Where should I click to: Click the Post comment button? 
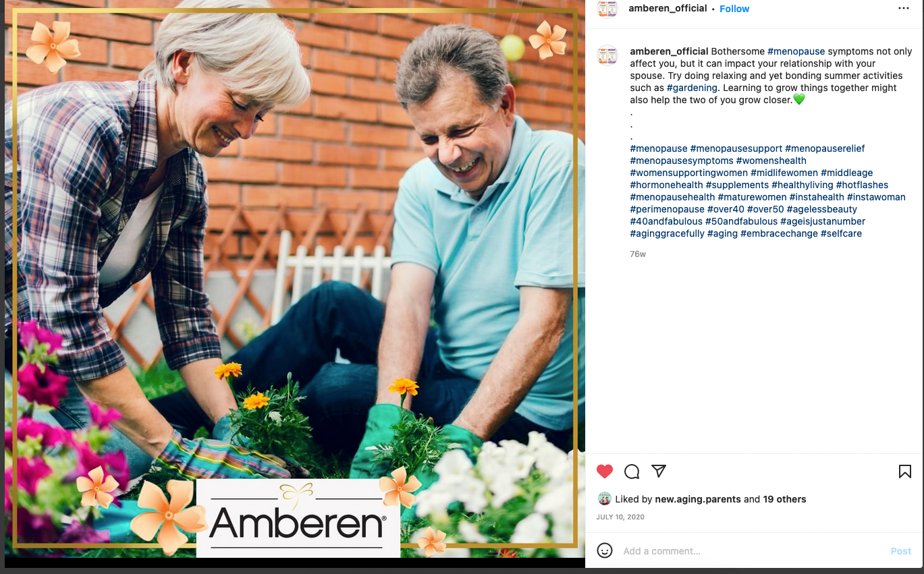(901, 551)
